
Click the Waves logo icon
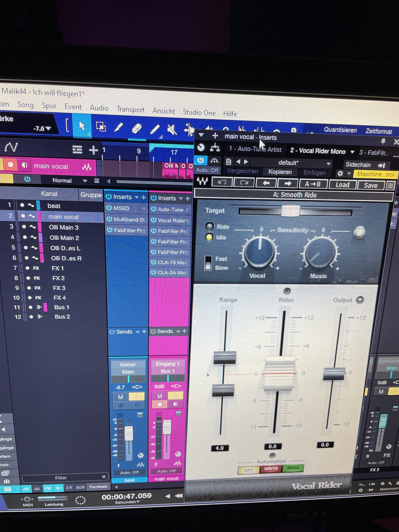coord(202,181)
